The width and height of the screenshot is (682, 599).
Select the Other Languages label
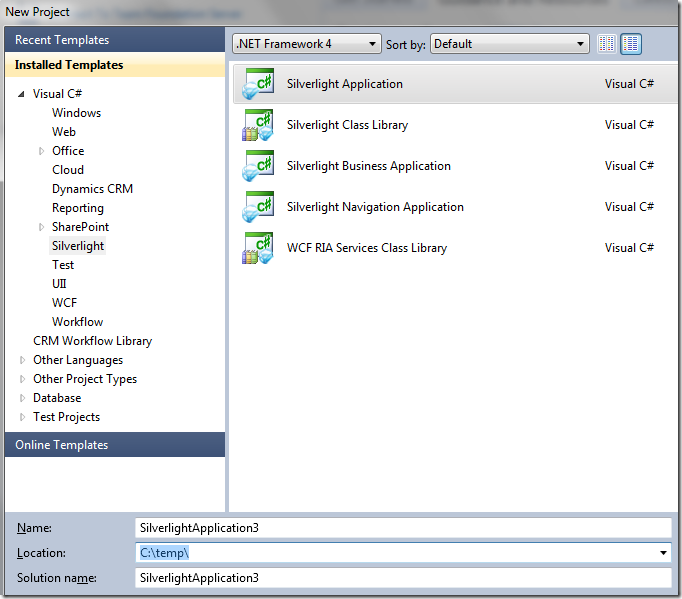pos(78,360)
